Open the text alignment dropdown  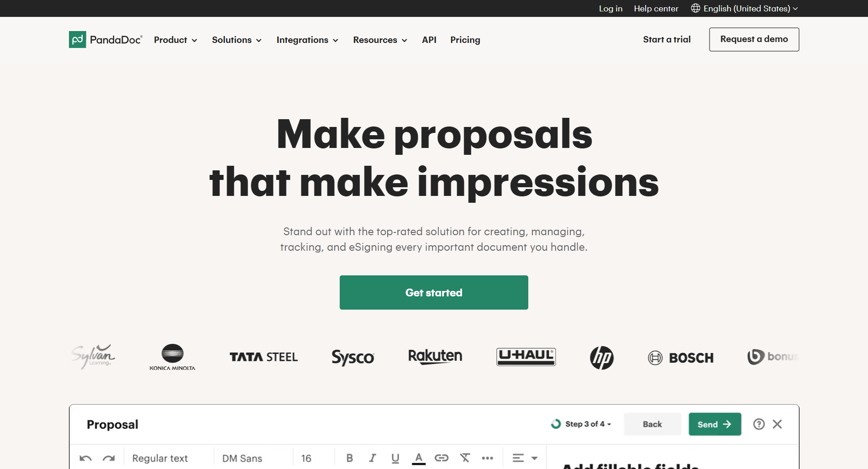point(525,458)
